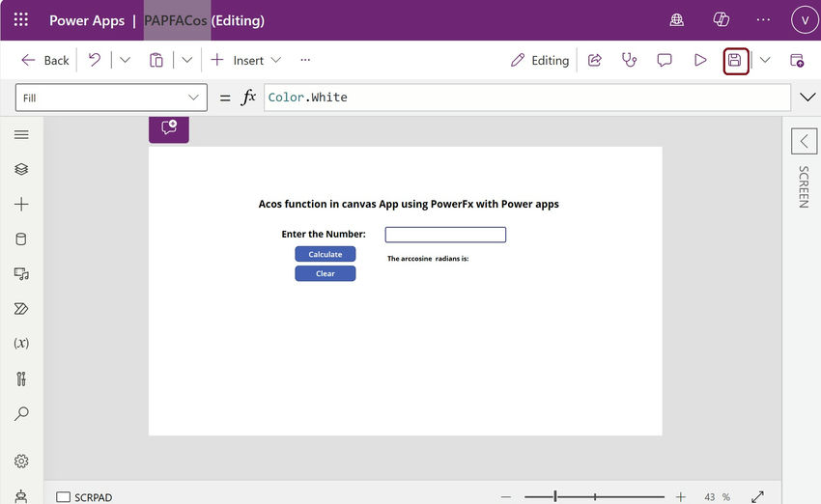This screenshot has height=504, width=821.
Task: Click the number text input box
Action: click(x=445, y=235)
